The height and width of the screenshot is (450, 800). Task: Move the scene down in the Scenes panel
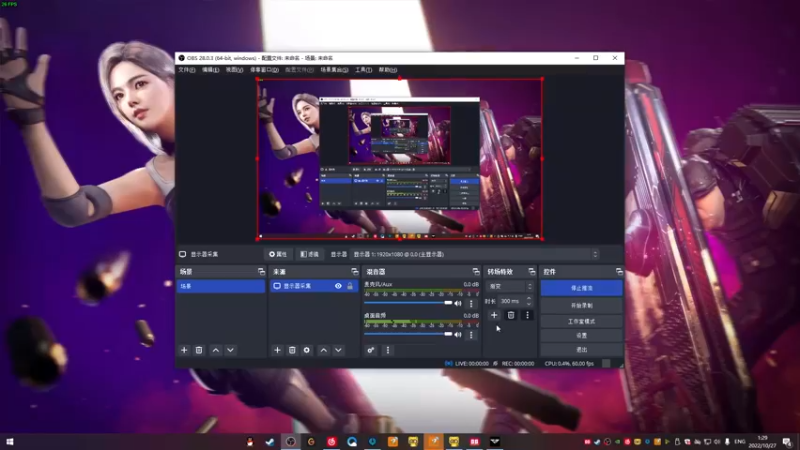[231, 350]
